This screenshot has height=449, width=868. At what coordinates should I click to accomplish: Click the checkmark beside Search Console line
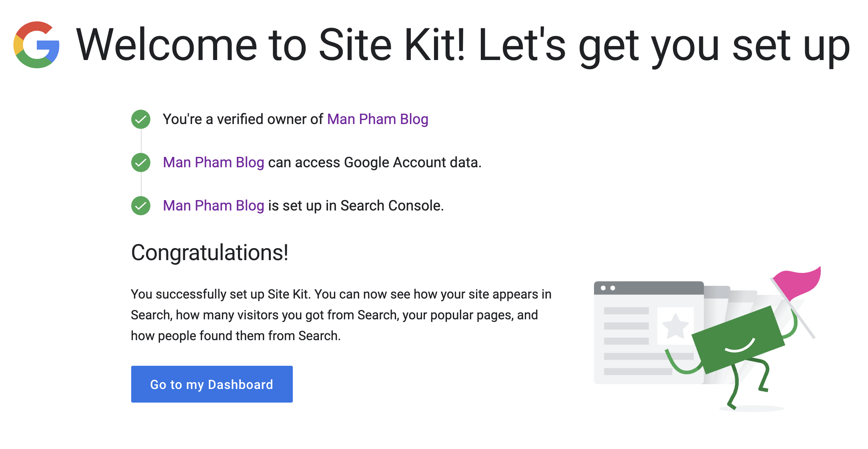[x=141, y=206]
